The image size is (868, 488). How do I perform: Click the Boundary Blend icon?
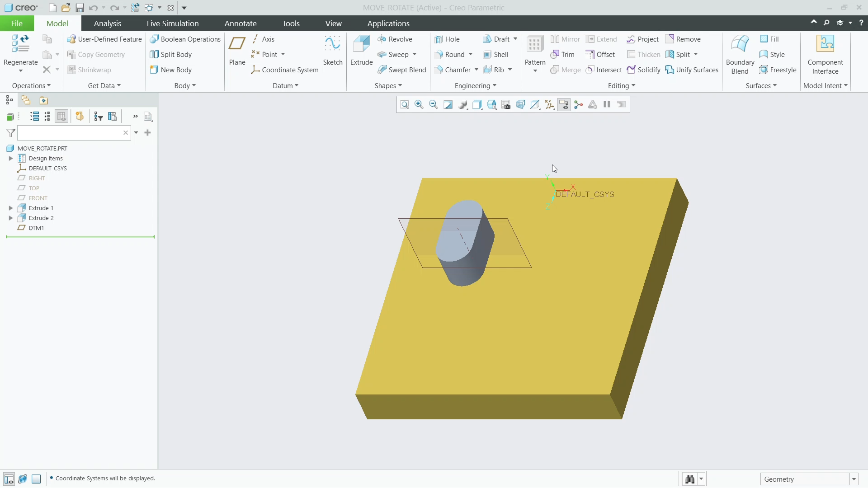(x=740, y=44)
